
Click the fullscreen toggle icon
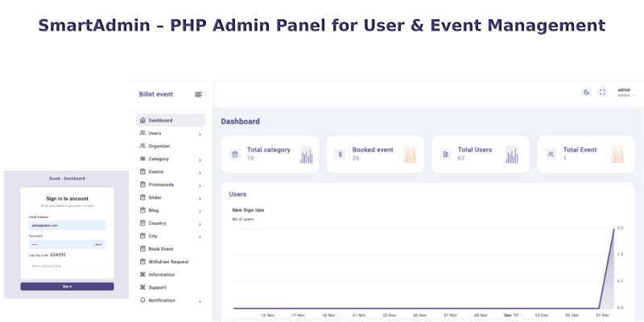[x=602, y=92]
